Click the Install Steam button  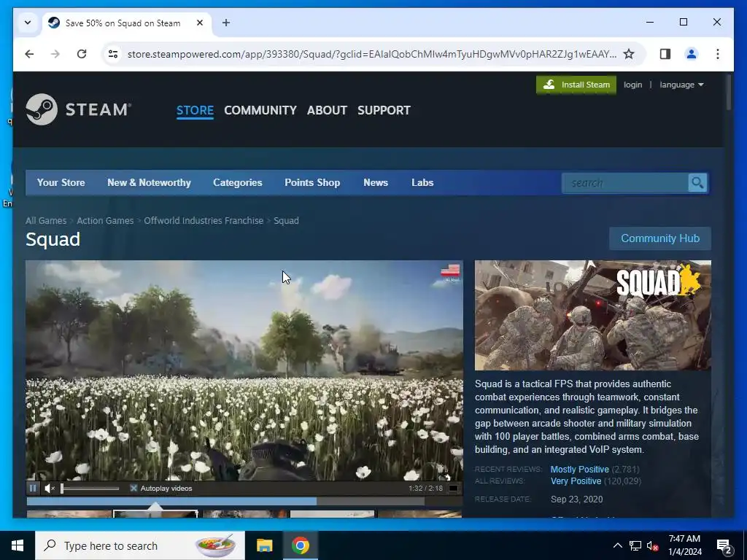coord(576,85)
